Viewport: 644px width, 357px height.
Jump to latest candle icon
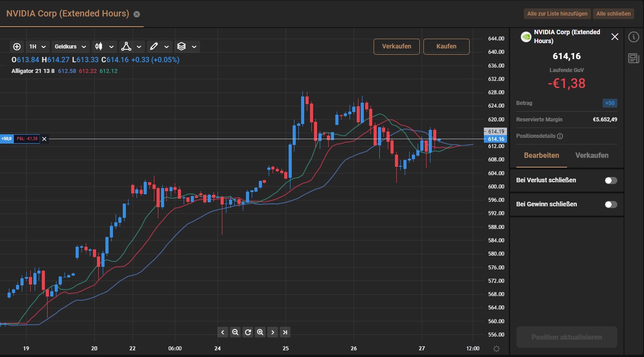point(285,332)
